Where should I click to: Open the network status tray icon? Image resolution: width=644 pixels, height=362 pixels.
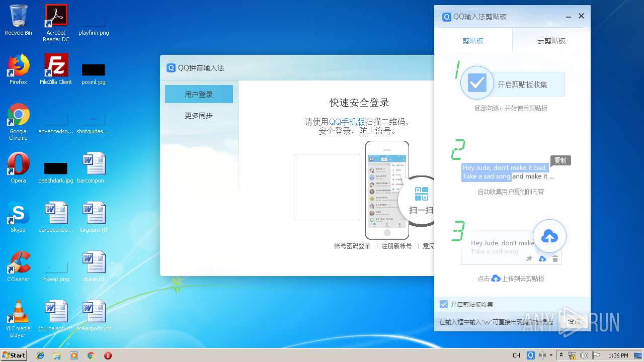point(572,355)
